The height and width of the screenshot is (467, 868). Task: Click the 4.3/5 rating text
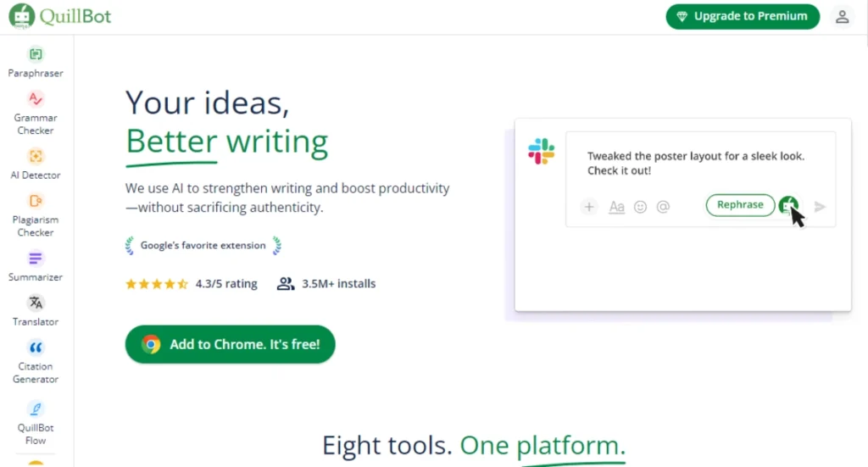(226, 284)
